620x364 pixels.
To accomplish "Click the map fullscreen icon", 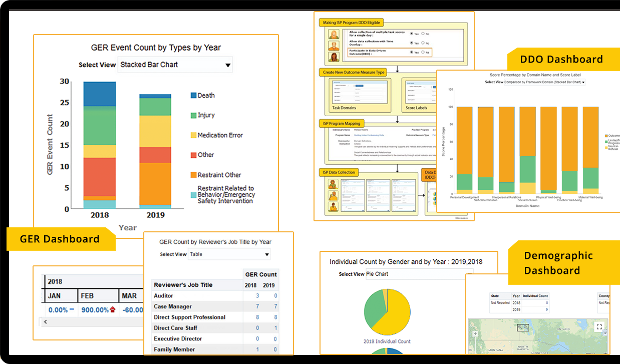I will click(599, 326).
